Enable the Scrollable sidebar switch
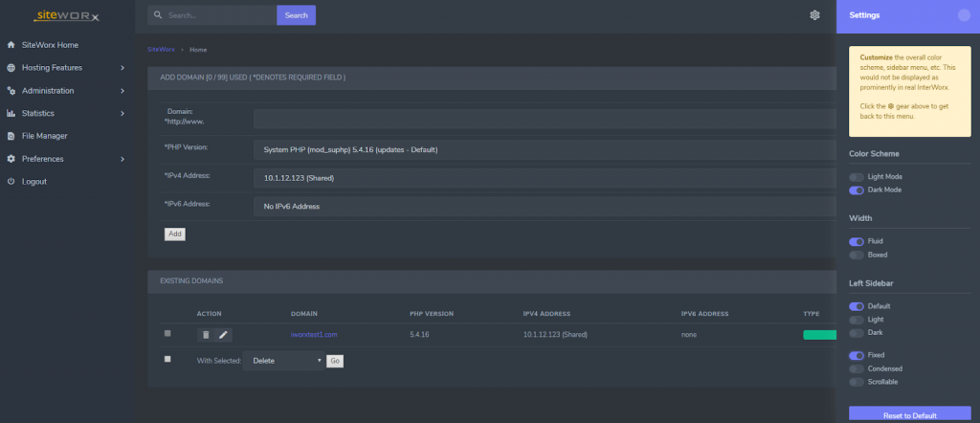Screen dimensions: 980x423 [857, 382]
